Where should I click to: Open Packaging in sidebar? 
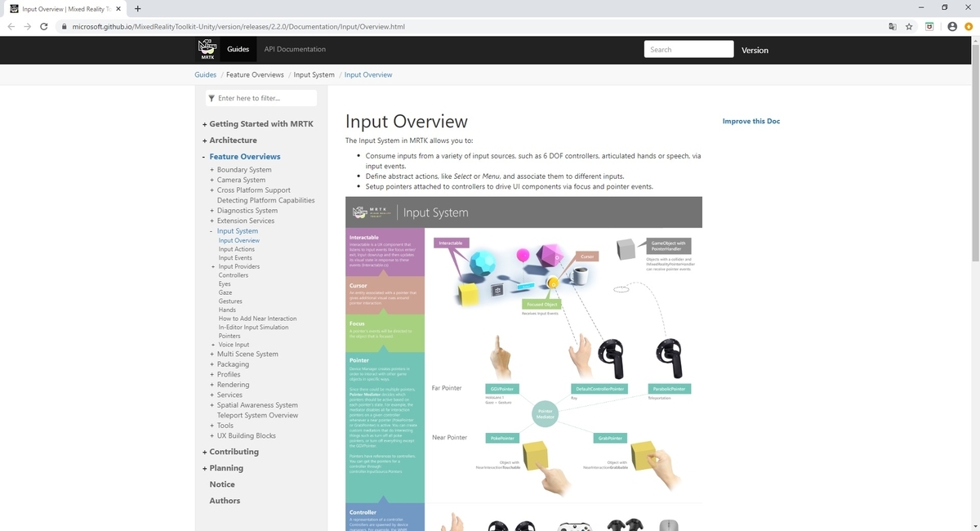[233, 364]
